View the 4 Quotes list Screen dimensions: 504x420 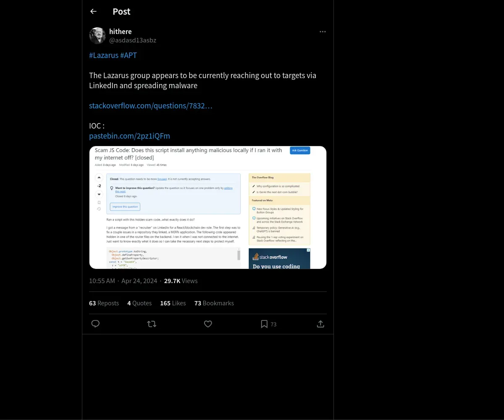pos(139,303)
